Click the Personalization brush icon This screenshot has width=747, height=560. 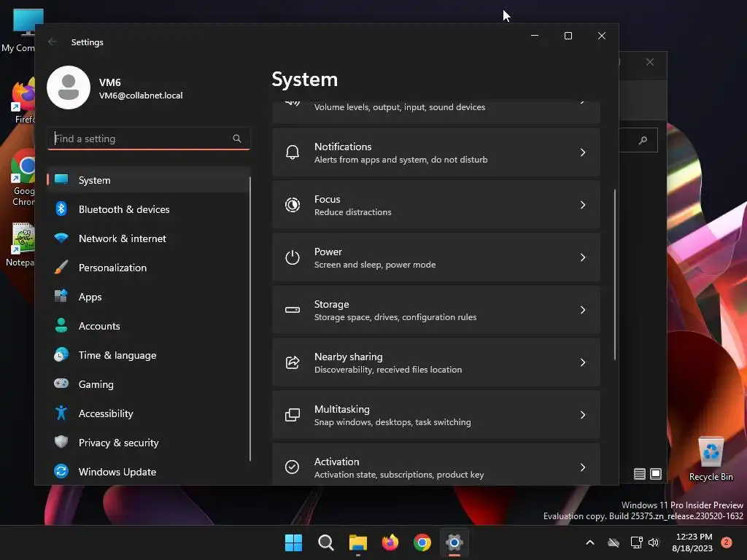pyautogui.click(x=61, y=267)
